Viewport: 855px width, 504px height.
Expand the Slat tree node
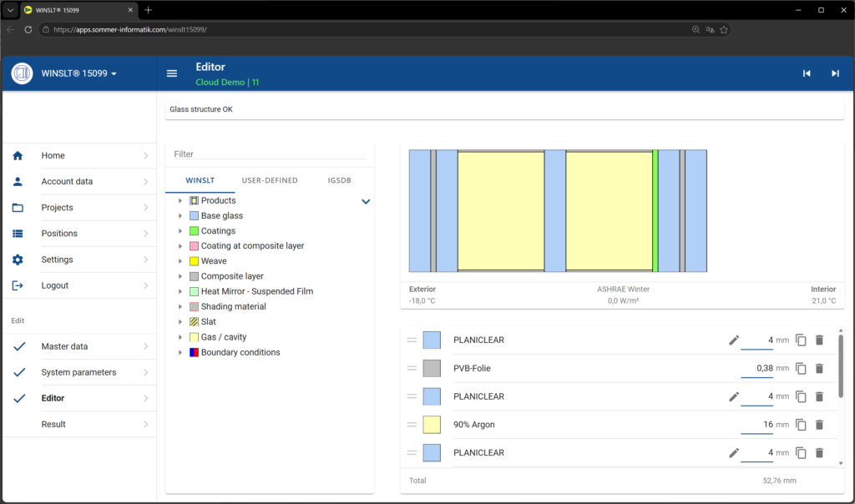coord(180,322)
